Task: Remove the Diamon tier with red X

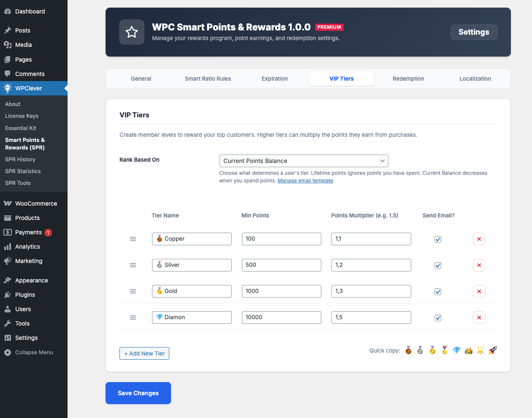Action: (479, 318)
